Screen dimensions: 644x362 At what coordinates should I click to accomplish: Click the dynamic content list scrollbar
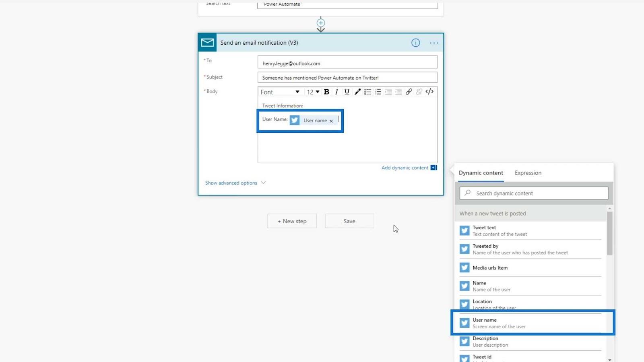pos(609,233)
